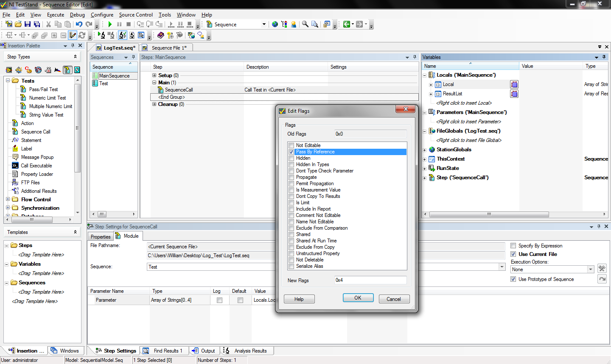Image resolution: width=611 pixels, height=364 pixels.
Task: Open array editor for ResultList variable
Action: coord(514,94)
